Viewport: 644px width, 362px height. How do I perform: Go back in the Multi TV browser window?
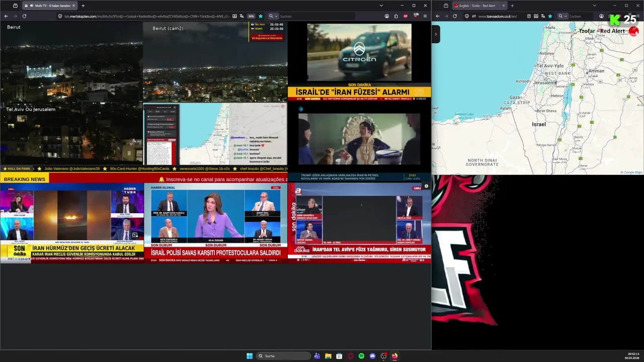[x=6, y=16]
